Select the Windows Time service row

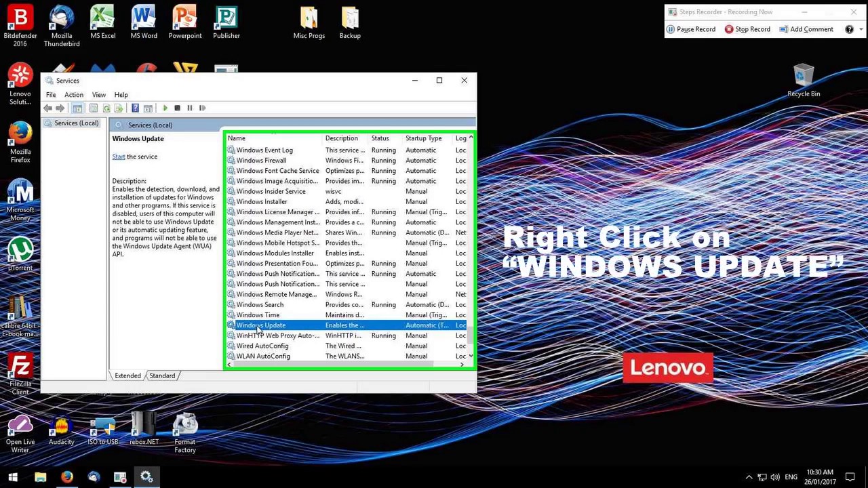(346, 315)
